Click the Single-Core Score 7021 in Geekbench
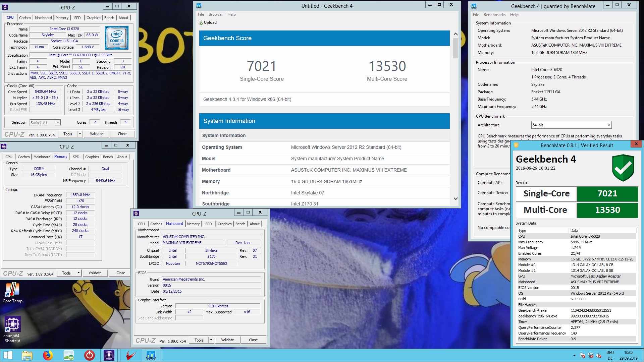Screen dimensions: 644x362 click(x=262, y=66)
